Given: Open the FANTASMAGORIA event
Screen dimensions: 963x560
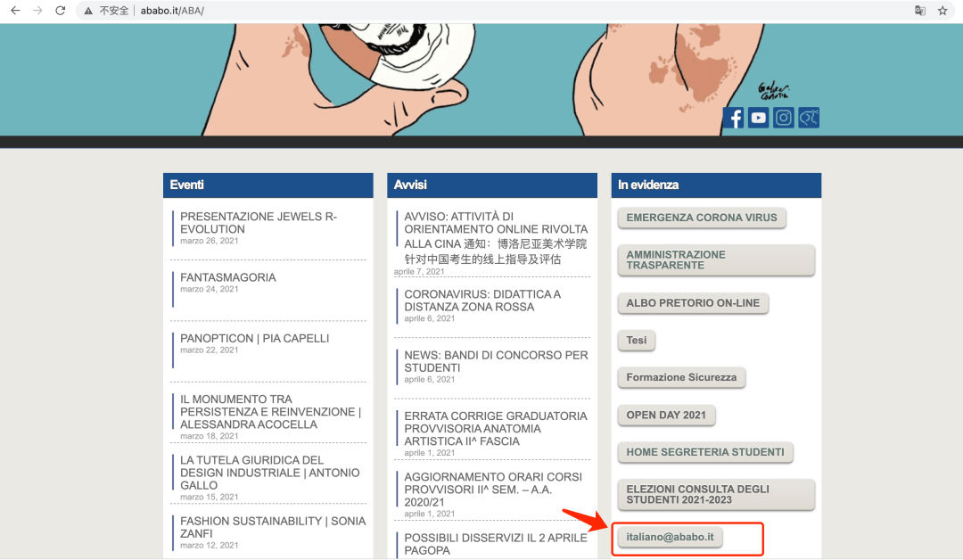Looking at the screenshot, I should [x=228, y=277].
